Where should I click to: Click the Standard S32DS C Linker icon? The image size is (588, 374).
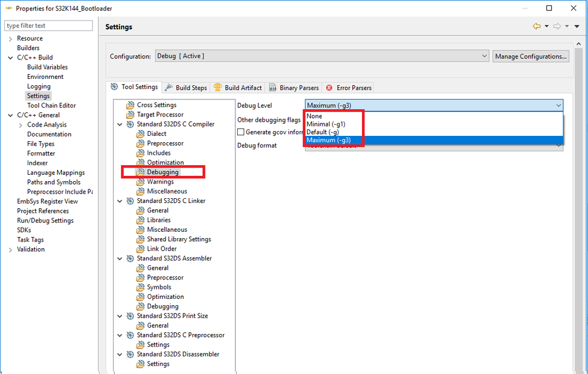coord(130,201)
